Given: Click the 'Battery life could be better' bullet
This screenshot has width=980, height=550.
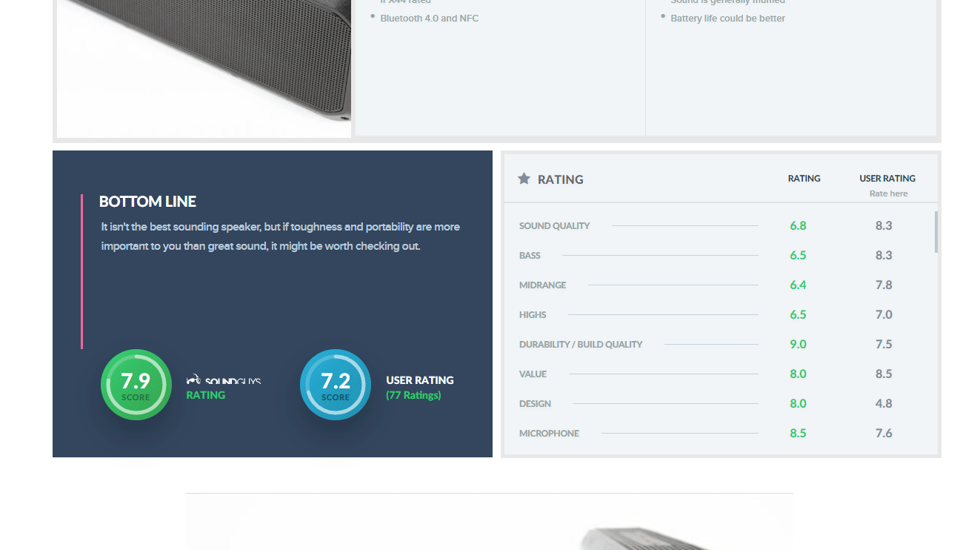Looking at the screenshot, I should coord(727,19).
